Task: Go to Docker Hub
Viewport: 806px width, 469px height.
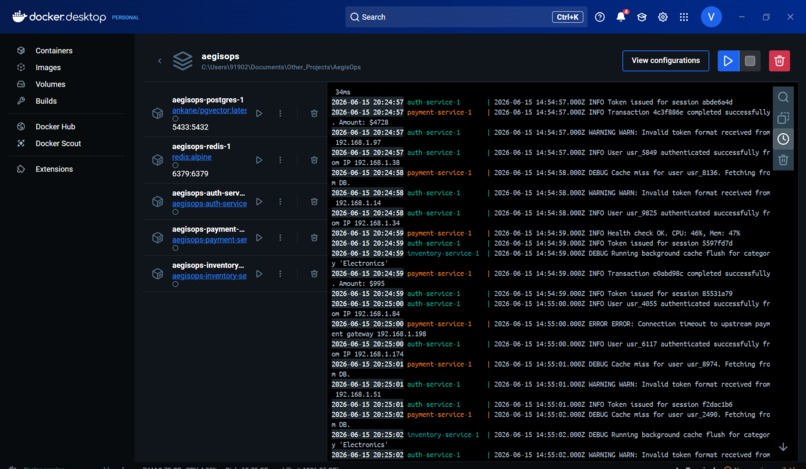Action: tap(55, 127)
